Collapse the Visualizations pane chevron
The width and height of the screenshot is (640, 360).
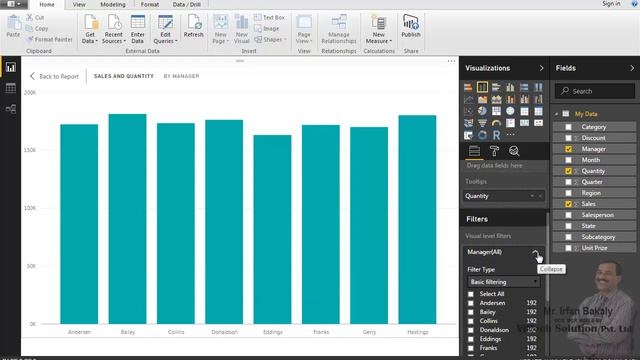[x=542, y=68]
